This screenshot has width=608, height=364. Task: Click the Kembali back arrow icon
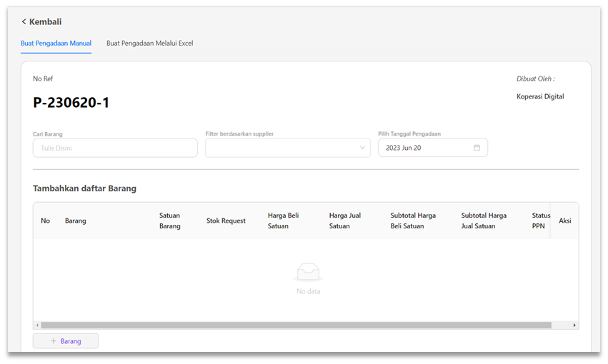click(24, 22)
